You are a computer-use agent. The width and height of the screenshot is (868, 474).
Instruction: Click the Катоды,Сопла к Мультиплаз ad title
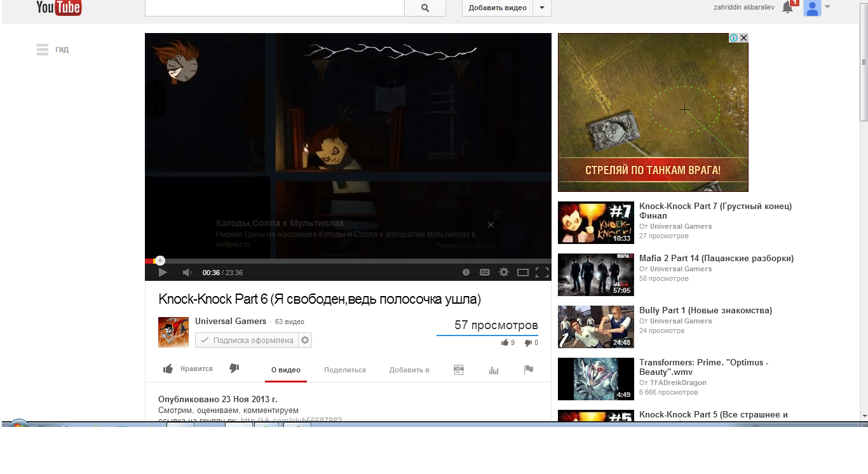280,224
